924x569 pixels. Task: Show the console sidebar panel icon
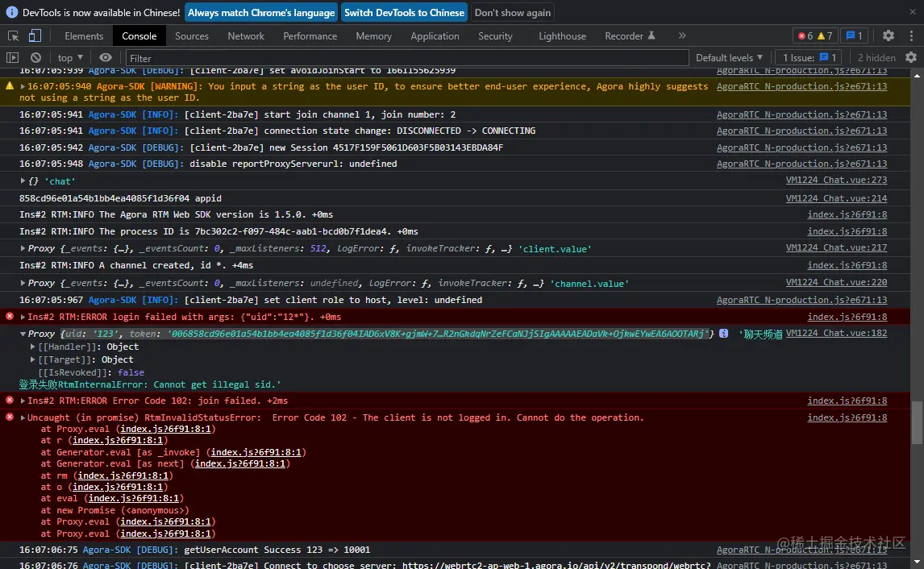point(12,58)
